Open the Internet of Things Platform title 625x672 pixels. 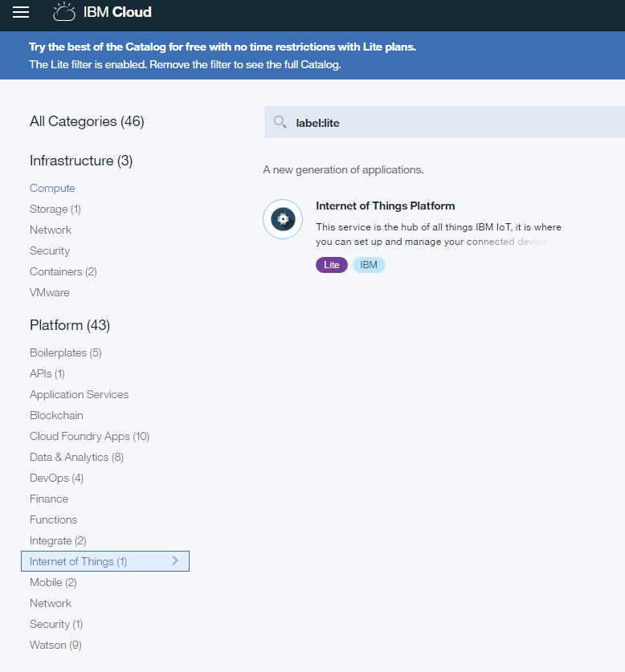point(386,206)
